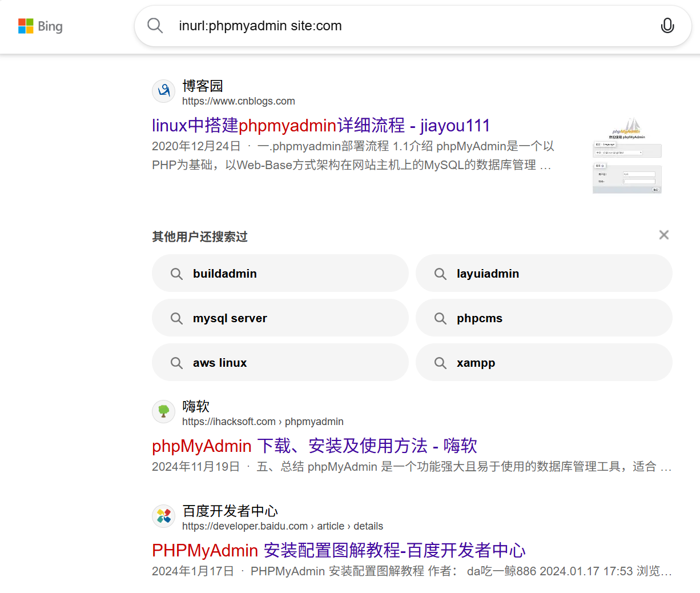Search related term aws linux

pos(280,362)
